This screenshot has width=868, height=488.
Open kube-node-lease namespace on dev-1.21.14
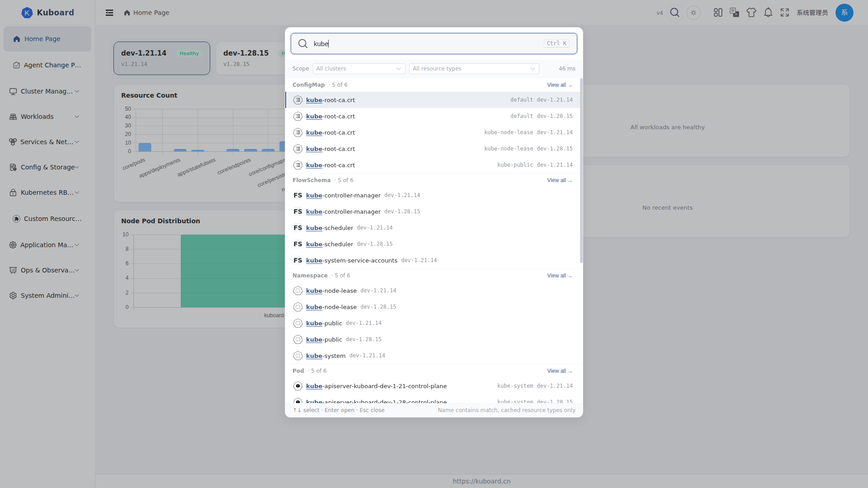coord(433,291)
